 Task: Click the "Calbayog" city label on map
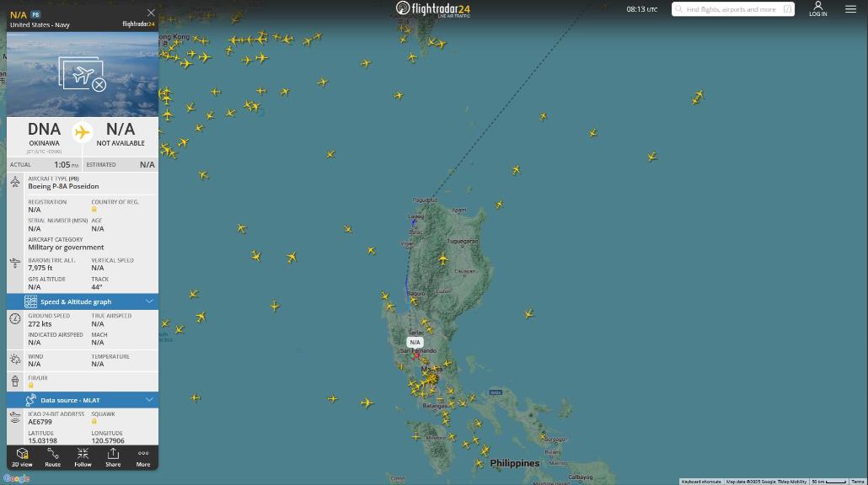click(x=580, y=477)
